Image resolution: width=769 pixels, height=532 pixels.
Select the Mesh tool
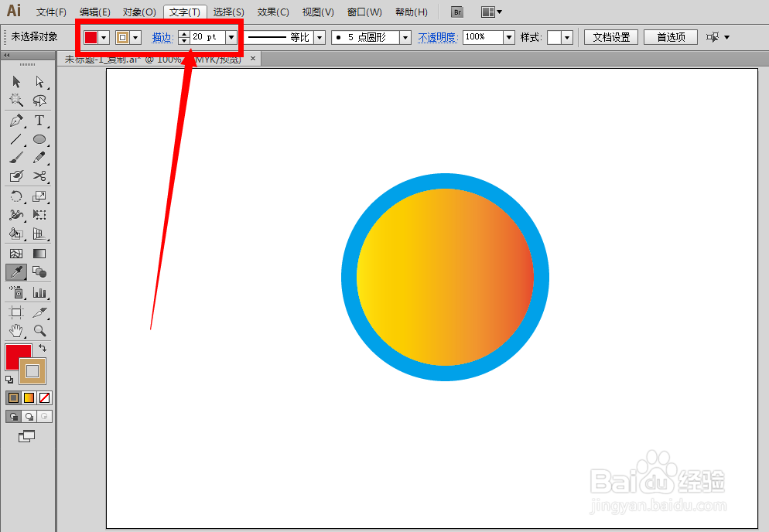(16, 254)
